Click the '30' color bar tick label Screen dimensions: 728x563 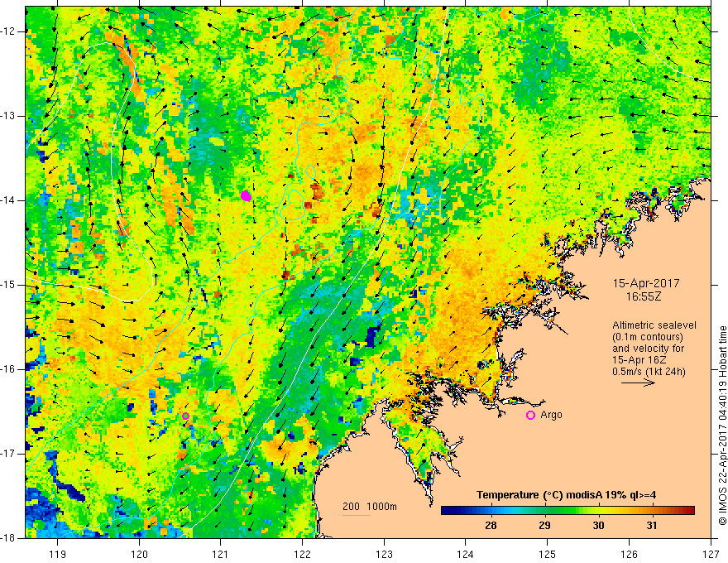tap(598, 526)
